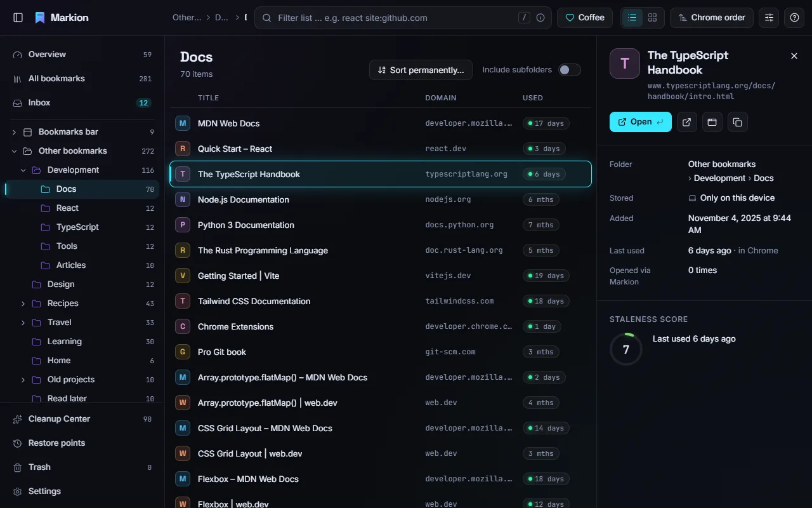The height and width of the screenshot is (508, 812).
Task: Open Cleanup Center in sidebar
Action: pyautogui.click(x=82, y=419)
